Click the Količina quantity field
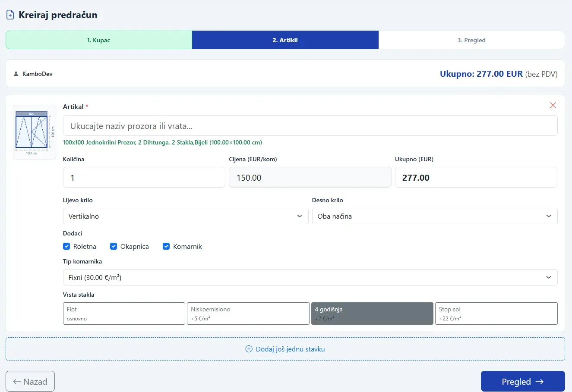 (144, 177)
